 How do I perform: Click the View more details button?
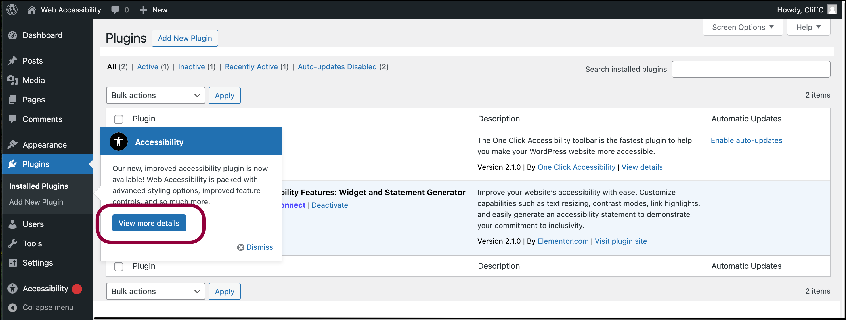149,223
